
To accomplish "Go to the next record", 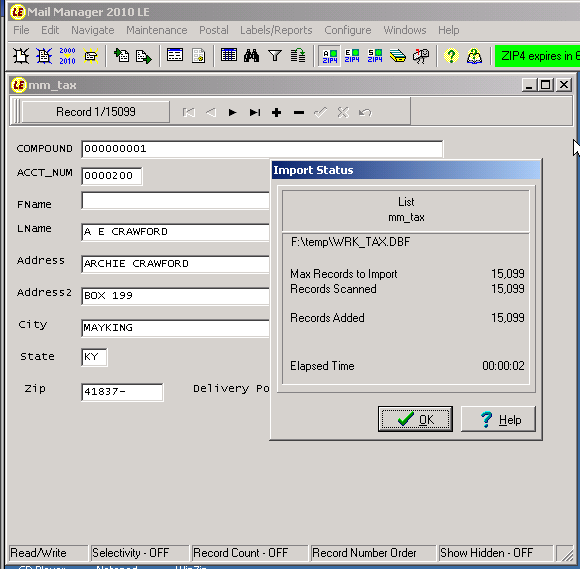I will click(x=232, y=112).
